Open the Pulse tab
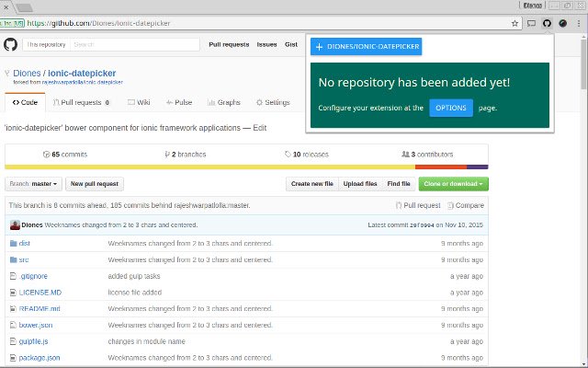The height and width of the screenshot is (368, 588). click(x=179, y=102)
